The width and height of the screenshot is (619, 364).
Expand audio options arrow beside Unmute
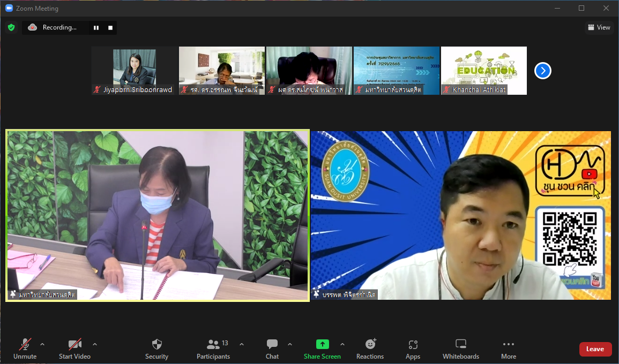pyautogui.click(x=42, y=344)
